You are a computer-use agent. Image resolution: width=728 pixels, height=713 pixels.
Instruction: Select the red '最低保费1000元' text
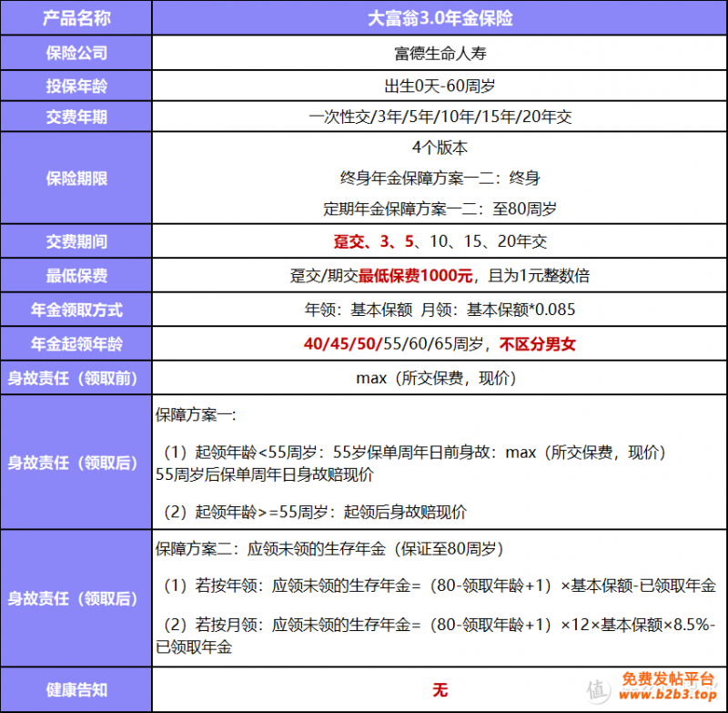(416, 276)
